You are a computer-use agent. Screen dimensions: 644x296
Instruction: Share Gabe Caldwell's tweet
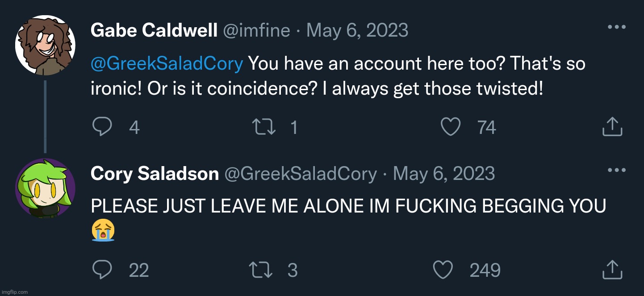pyautogui.click(x=612, y=127)
